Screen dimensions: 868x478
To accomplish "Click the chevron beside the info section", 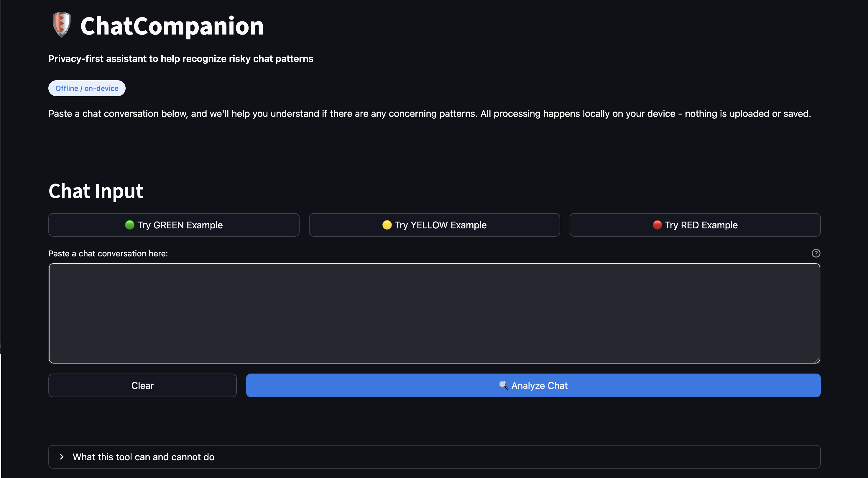I will tap(61, 457).
